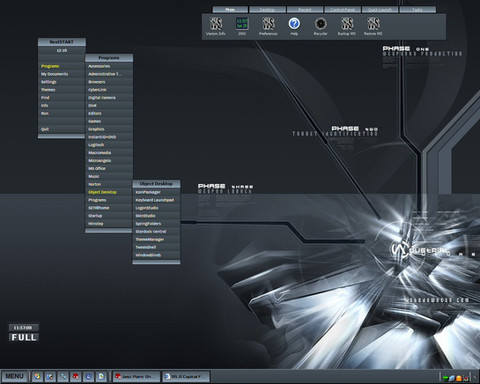The height and width of the screenshot is (384, 480).
Task: Expand Administrative Tools in Programs submenu
Action: pos(109,74)
